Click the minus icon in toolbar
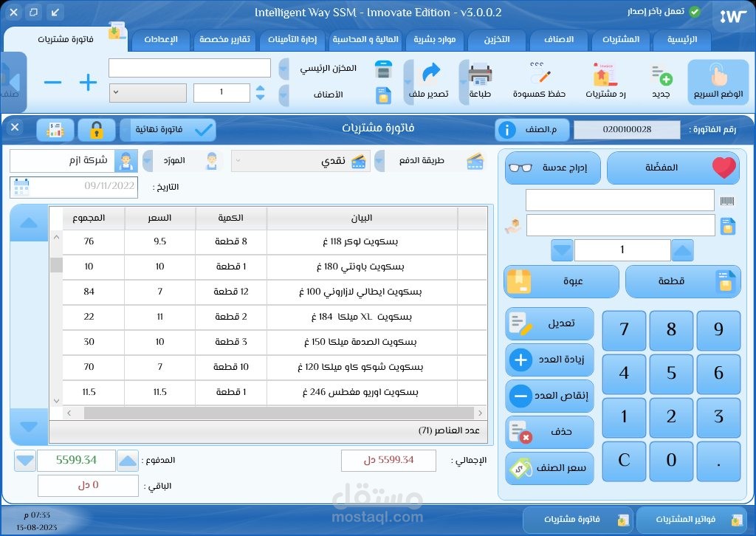Viewport: 756px width, 536px height. (52, 83)
